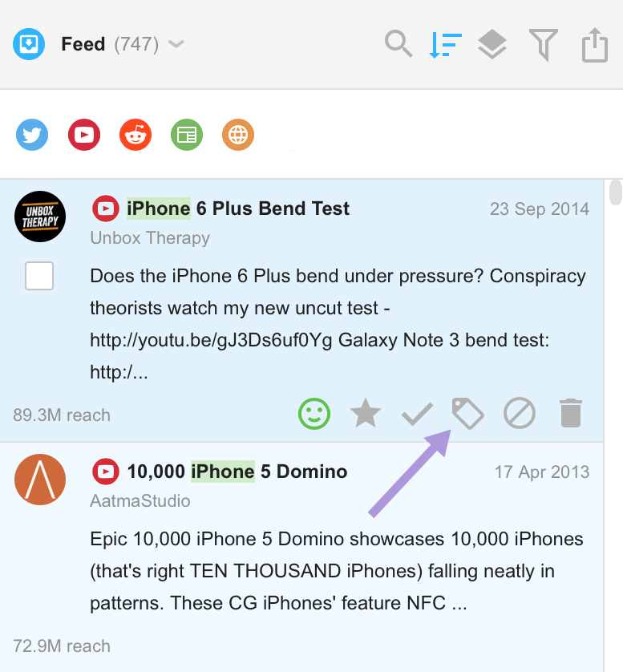Star the iPhone 6 Plus Bend Test mention
This screenshot has width=623, height=672.
point(366,413)
